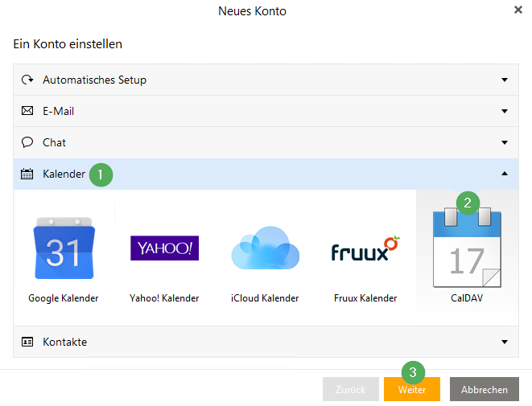Screen dimensions: 532x406
Task: Expand the Kontakte section arrow
Action: [x=505, y=342]
